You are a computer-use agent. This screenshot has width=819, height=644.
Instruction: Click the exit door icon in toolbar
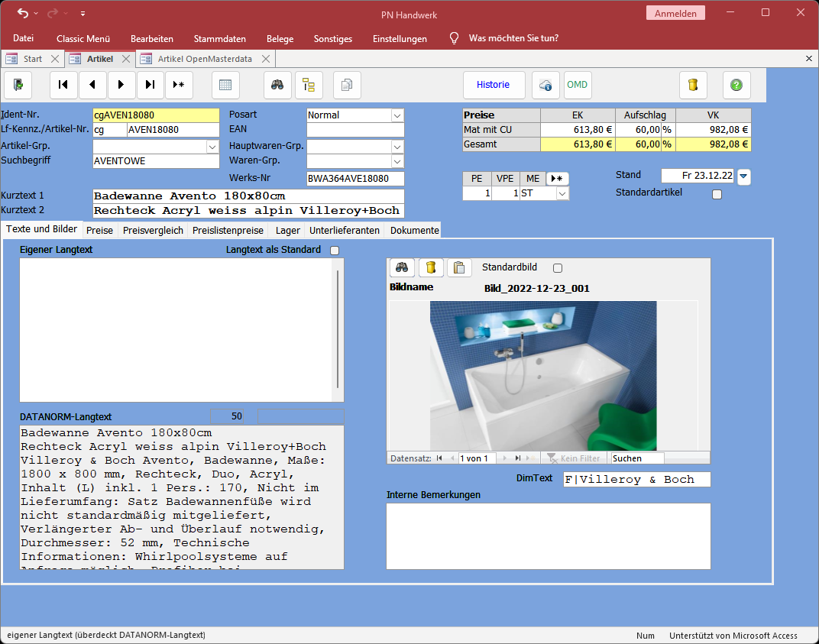point(18,85)
